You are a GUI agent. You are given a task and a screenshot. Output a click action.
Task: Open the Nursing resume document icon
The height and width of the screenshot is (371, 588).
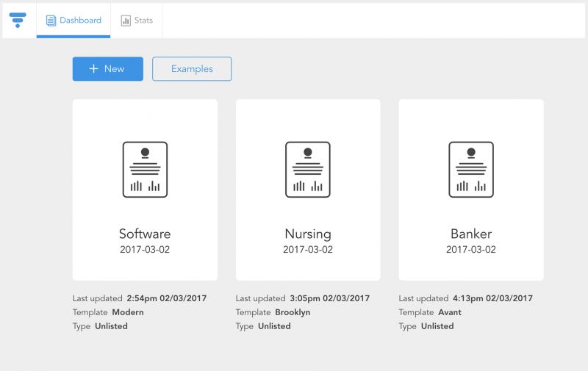(x=308, y=170)
